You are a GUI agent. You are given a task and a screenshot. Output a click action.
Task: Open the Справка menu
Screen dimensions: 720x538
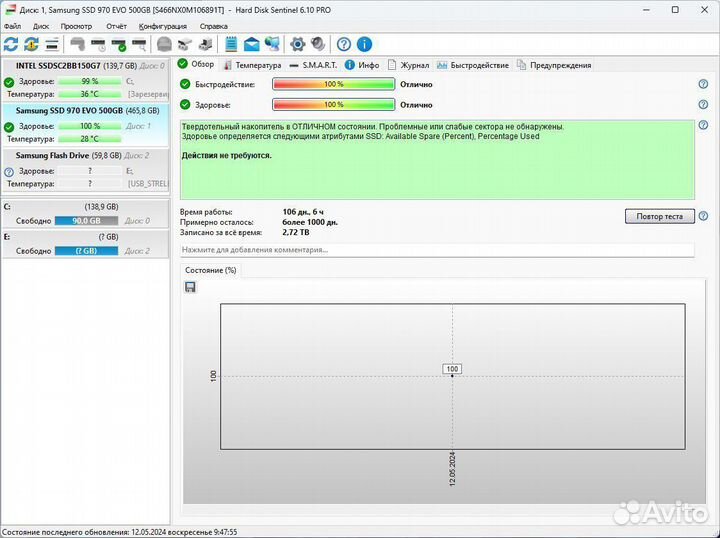214,26
